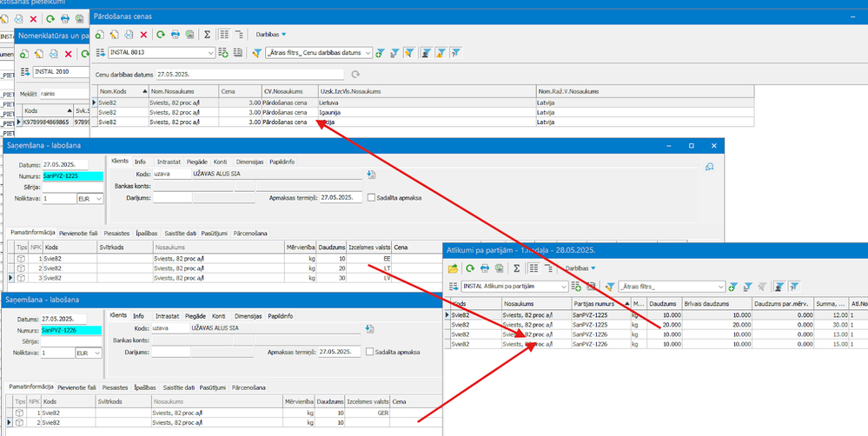Screen dimensions: 868x436
Task: Refresh the Atlikumi pa partijām list
Action: [470, 268]
